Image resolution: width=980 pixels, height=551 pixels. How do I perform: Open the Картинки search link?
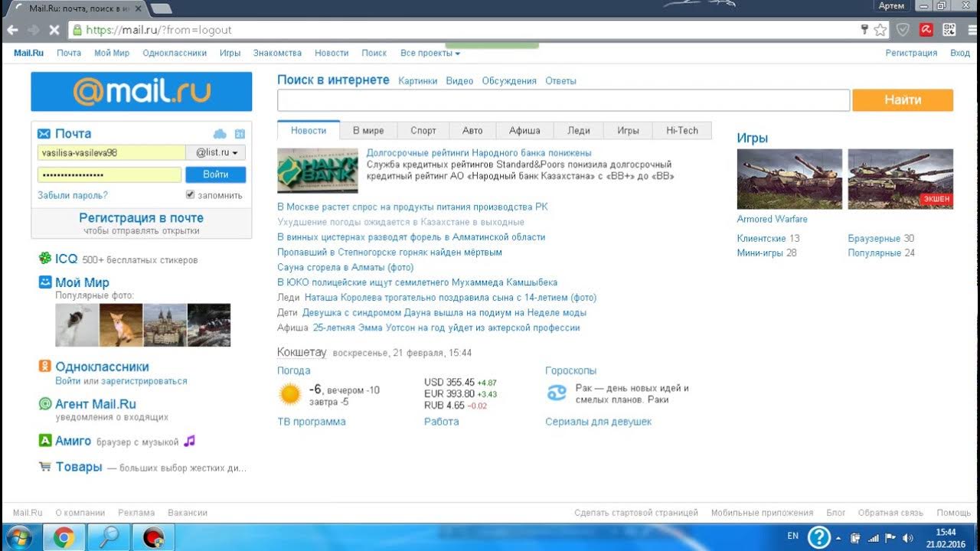(418, 80)
